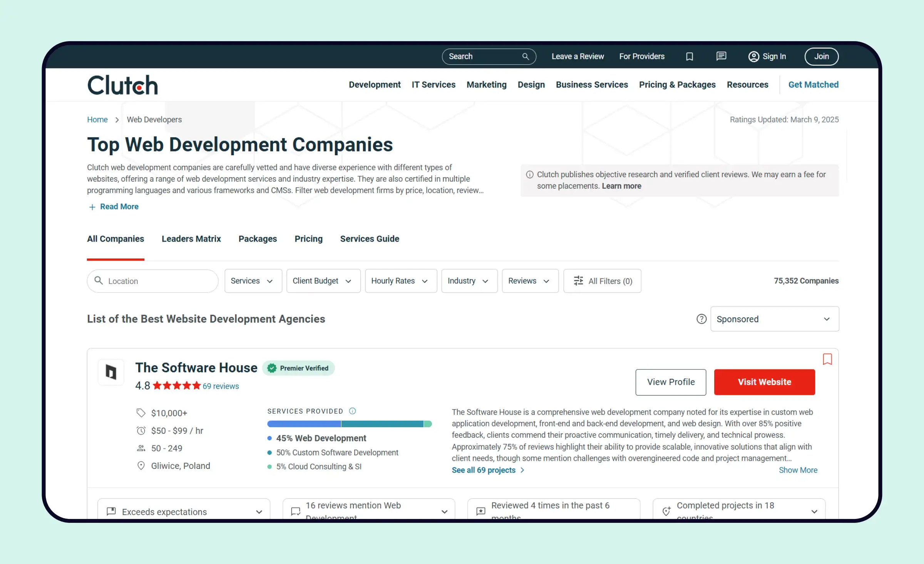The height and width of the screenshot is (564, 924).
Task: Switch to the Leaders Matrix tab
Action: [191, 239]
